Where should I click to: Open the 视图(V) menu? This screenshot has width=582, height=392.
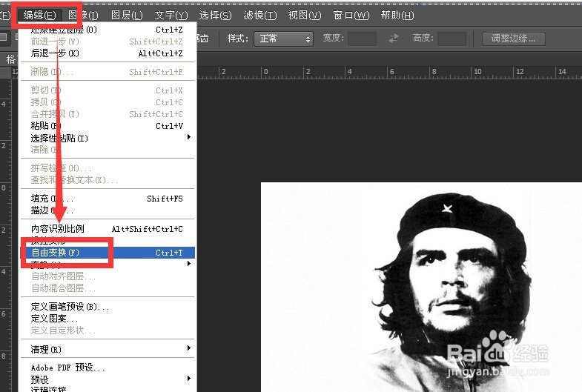pos(305,16)
